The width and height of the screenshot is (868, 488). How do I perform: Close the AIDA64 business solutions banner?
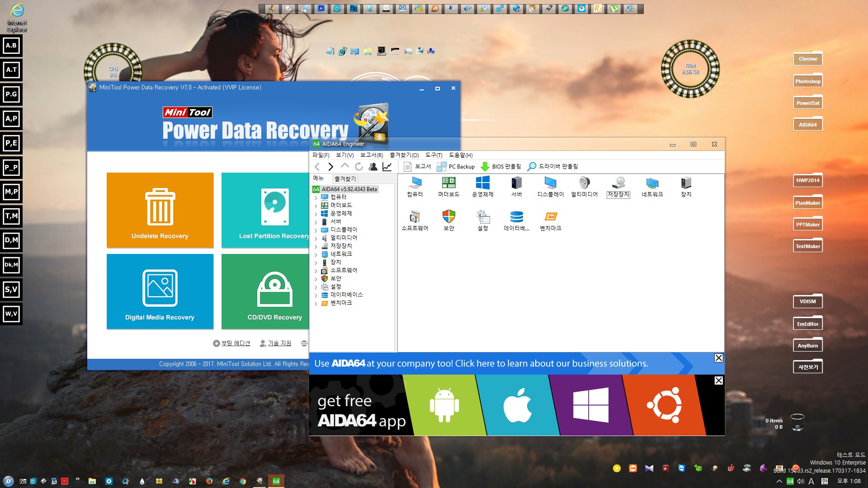coord(718,358)
